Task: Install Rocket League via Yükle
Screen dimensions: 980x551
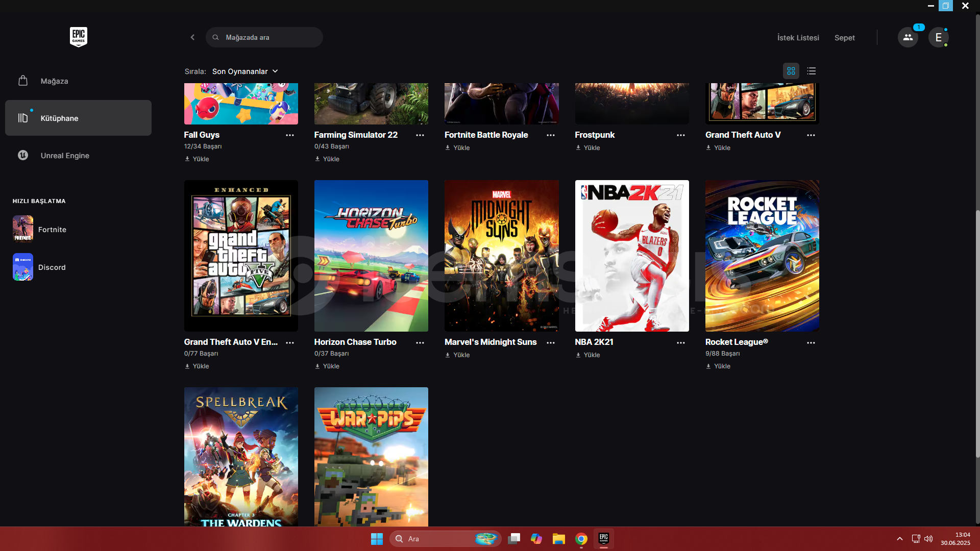Action: [718, 366]
